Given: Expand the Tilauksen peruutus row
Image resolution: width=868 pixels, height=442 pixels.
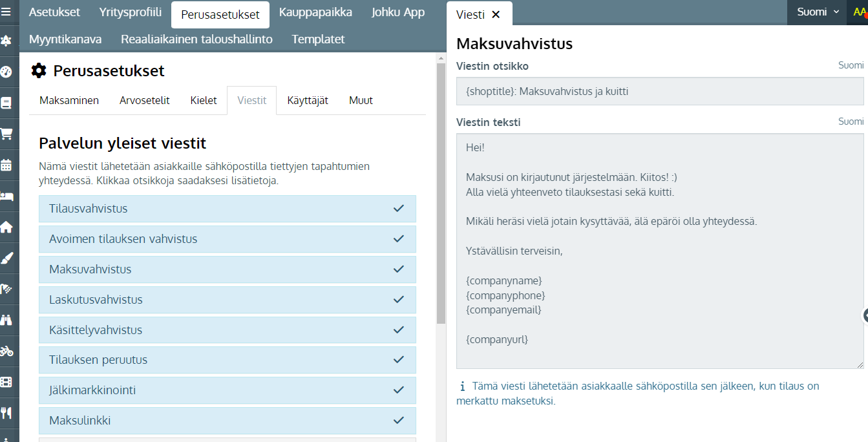Looking at the screenshot, I should point(228,360).
